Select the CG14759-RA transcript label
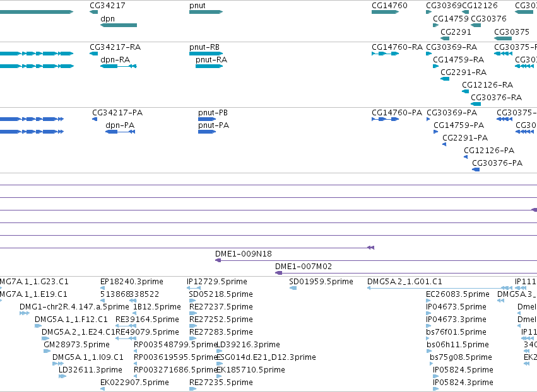 point(459,60)
